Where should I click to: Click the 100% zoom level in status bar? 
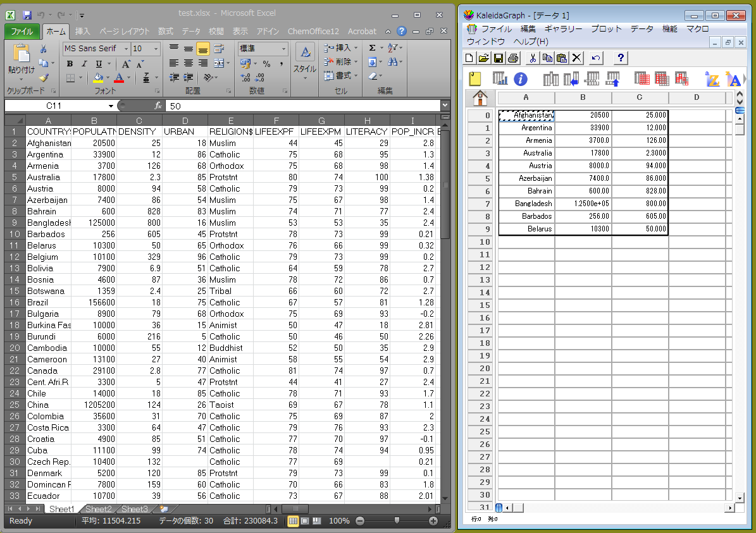pyautogui.click(x=339, y=521)
